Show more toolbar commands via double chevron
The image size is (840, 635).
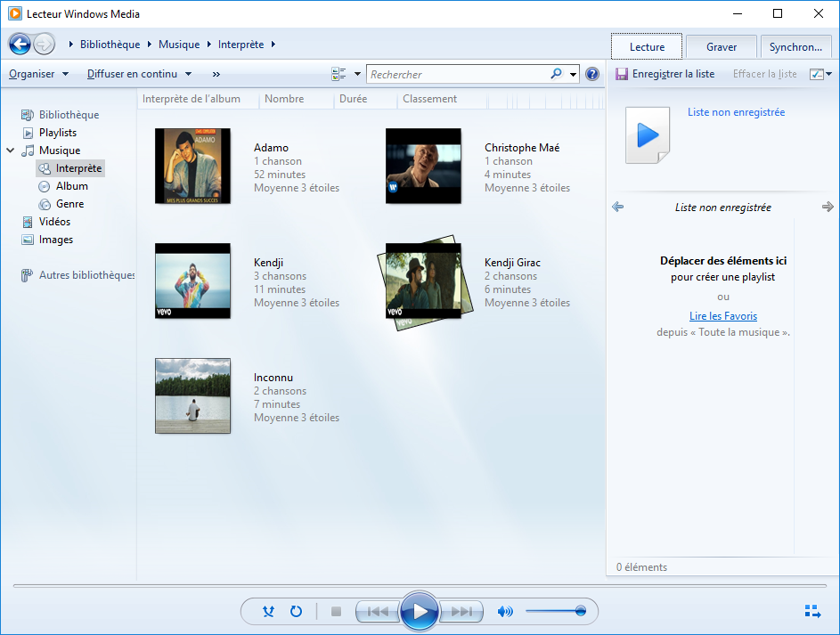coord(216,74)
